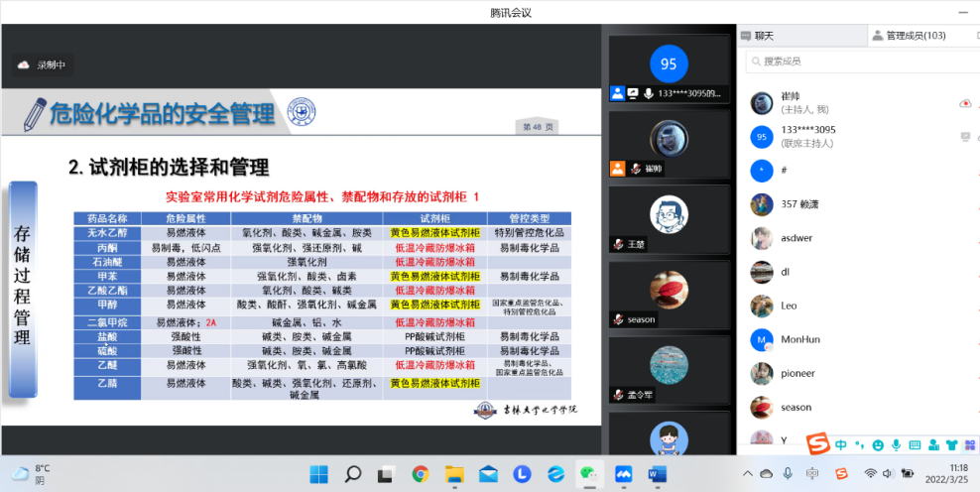Click the 录制中 recording status indicator
Viewport: 980px width, 492px height.
tap(44, 65)
